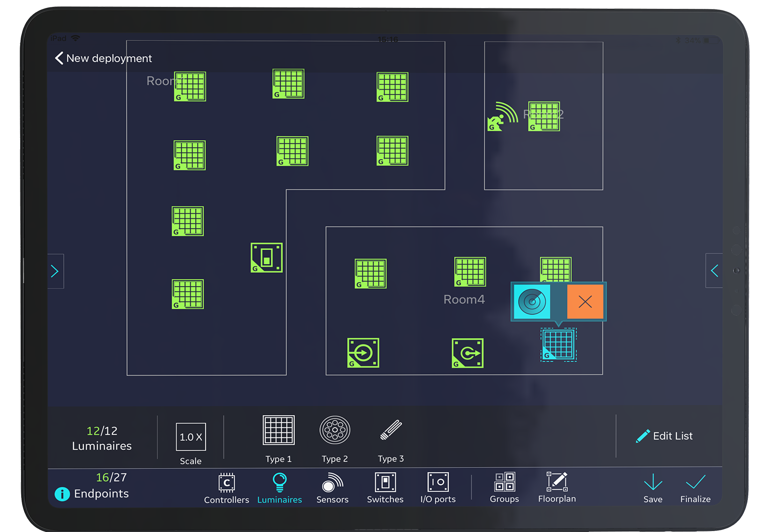Select second-row right luminaire in Room 1
This screenshot has width=773, height=532.
pyautogui.click(x=392, y=151)
